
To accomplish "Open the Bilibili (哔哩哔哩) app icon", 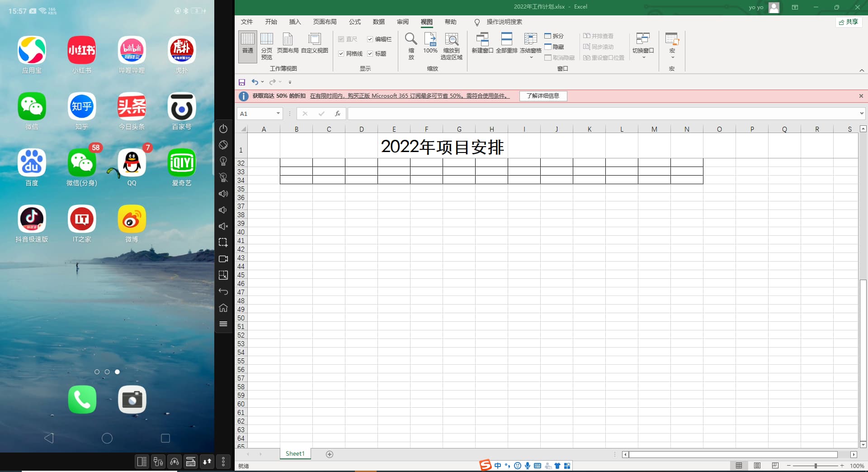I will point(132,51).
